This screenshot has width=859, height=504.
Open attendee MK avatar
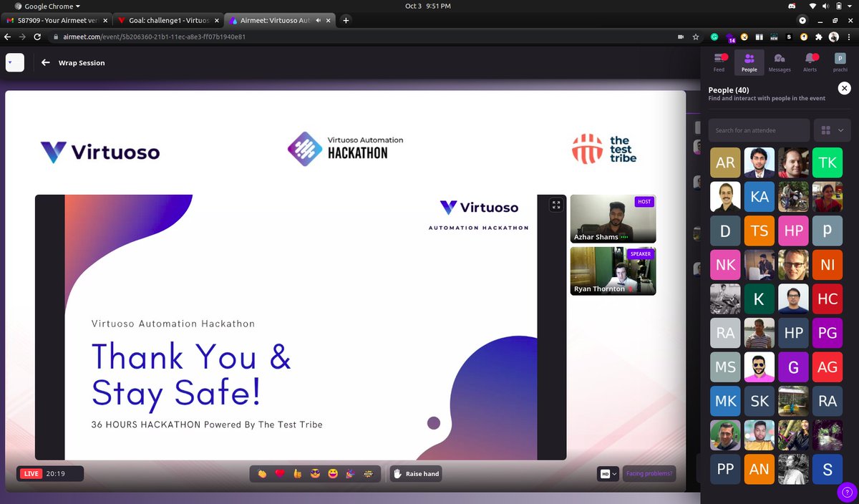[725, 402]
